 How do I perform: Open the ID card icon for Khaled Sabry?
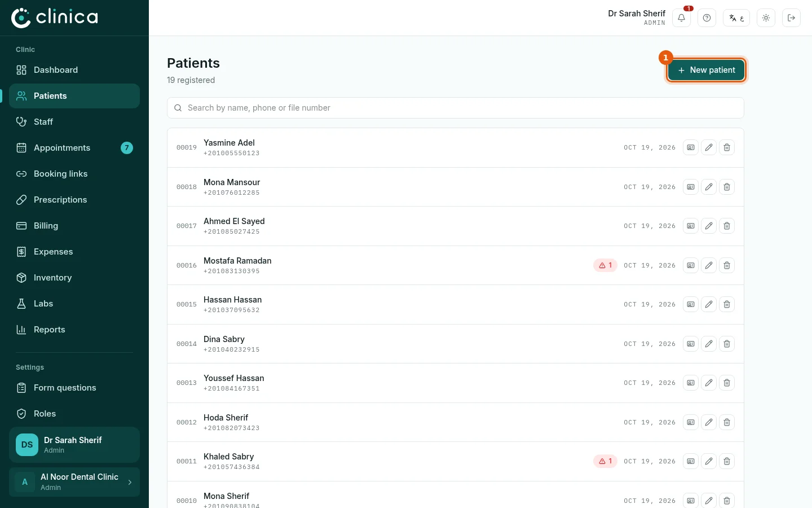(691, 461)
